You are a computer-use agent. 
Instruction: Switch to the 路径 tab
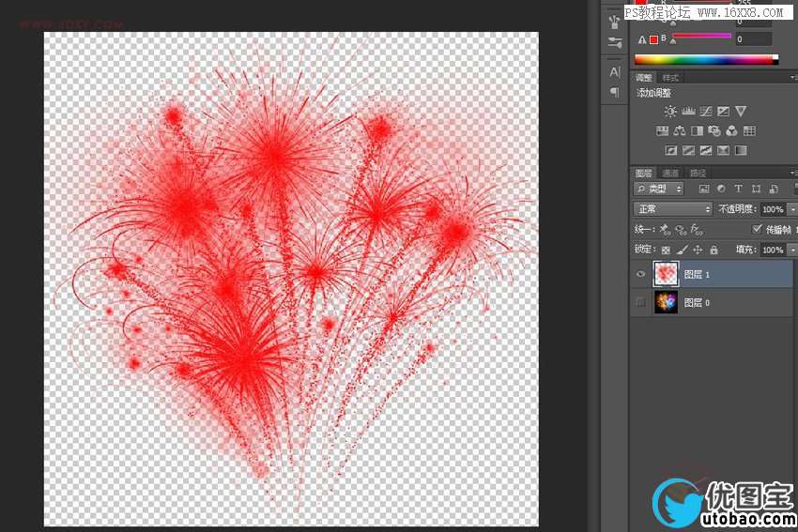click(698, 173)
